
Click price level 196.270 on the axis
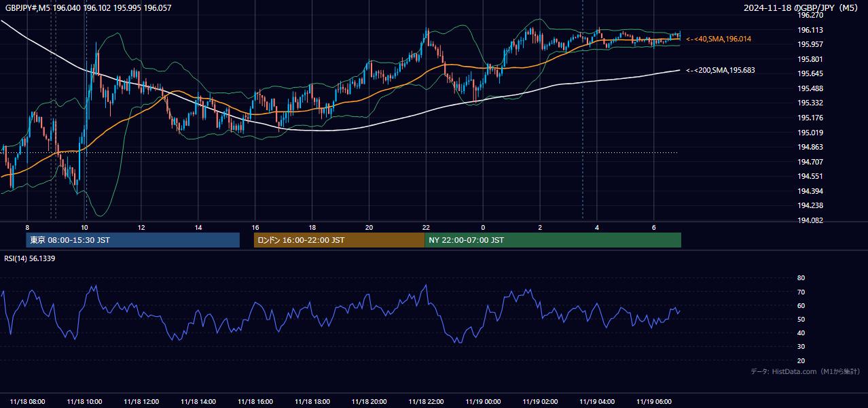[x=810, y=15]
